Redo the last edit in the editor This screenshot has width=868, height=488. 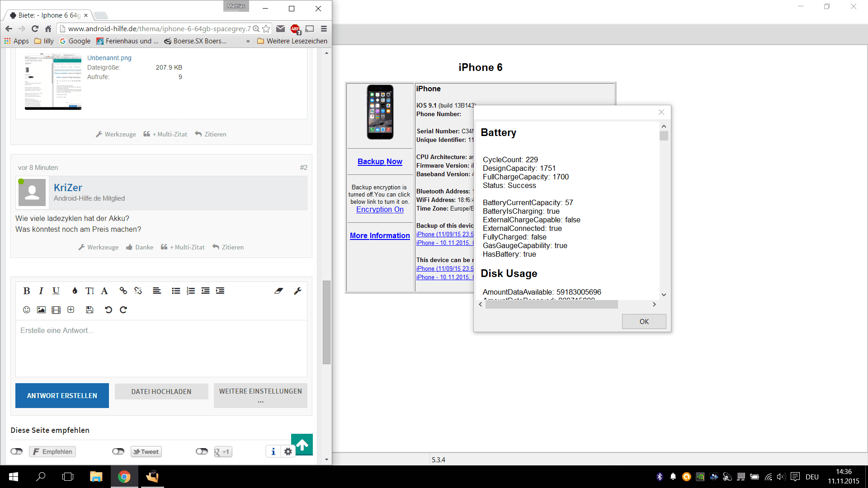tap(123, 310)
